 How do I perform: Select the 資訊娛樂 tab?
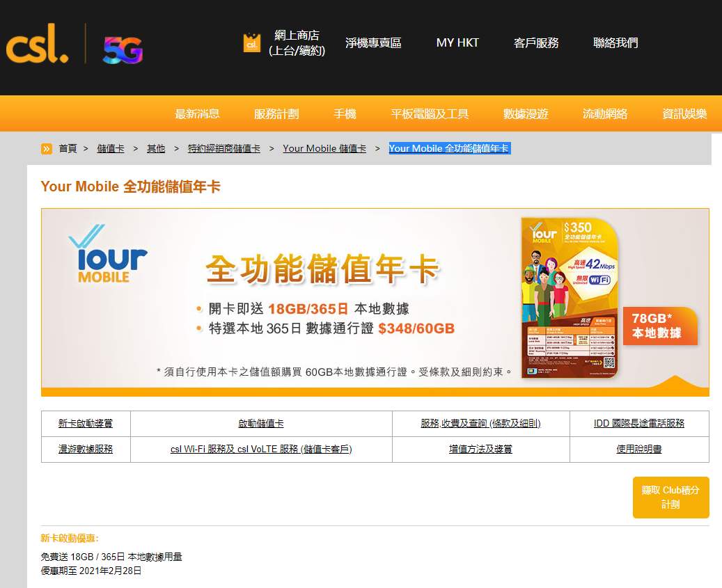pos(684,113)
